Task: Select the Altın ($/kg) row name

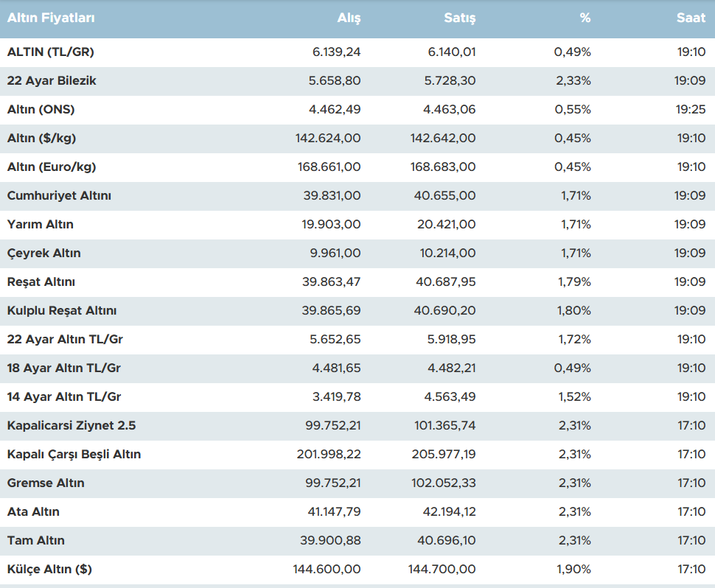Action: click(41, 139)
